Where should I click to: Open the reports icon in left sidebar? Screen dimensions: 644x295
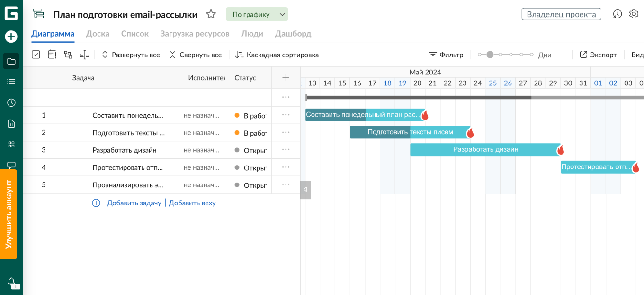coord(11,124)
